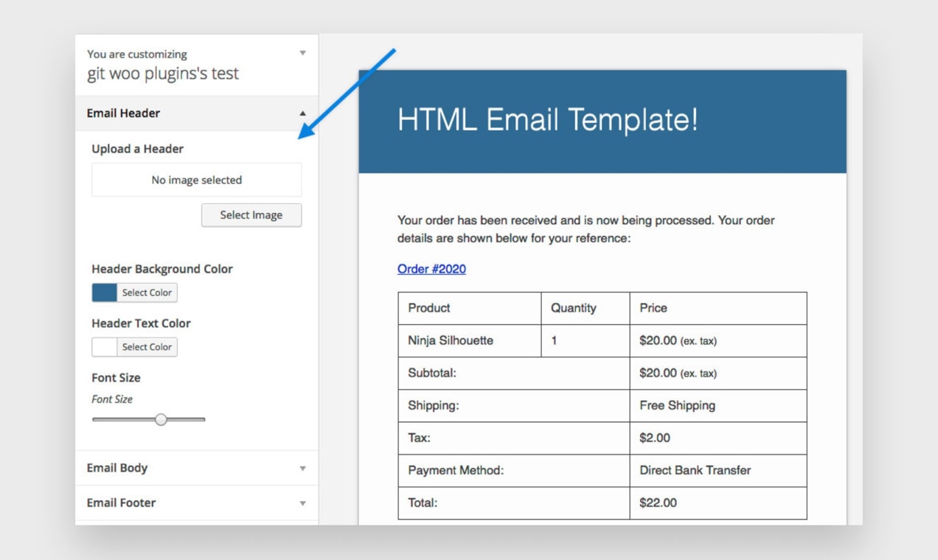Click the Font Size slider handle
Screen dimensions: 938x560
(x=161, y=419)
